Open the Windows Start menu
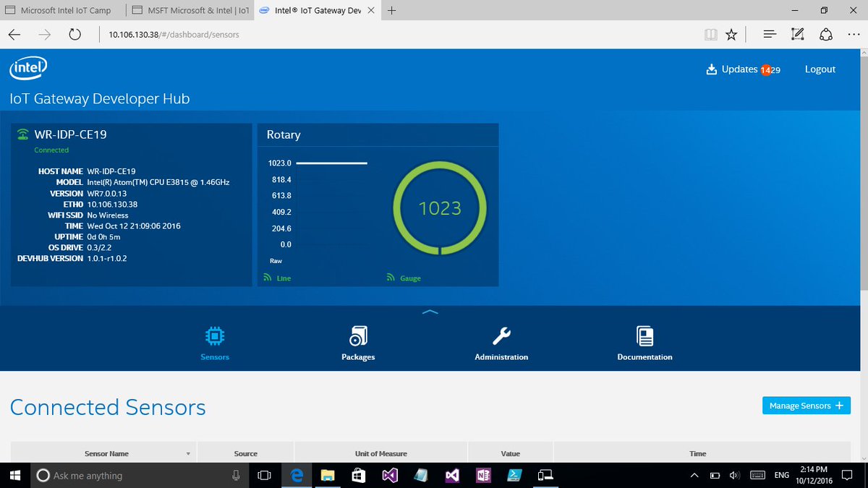The image size is (868, 488). [x=14, y=475]
